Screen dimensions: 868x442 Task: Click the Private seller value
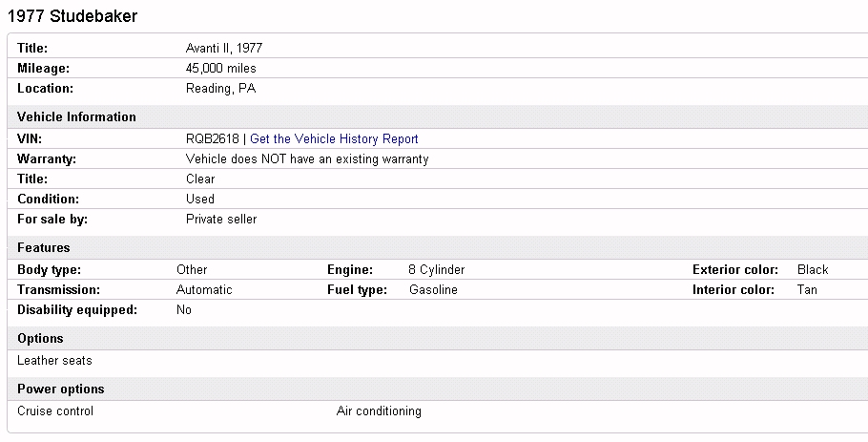tap(221, 220)
